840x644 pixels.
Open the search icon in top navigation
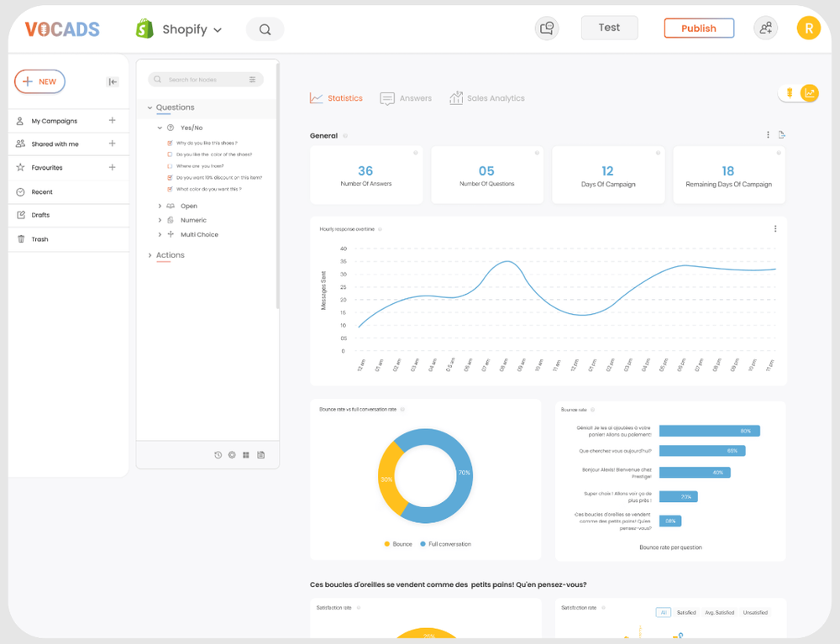[x=265, y=28]
